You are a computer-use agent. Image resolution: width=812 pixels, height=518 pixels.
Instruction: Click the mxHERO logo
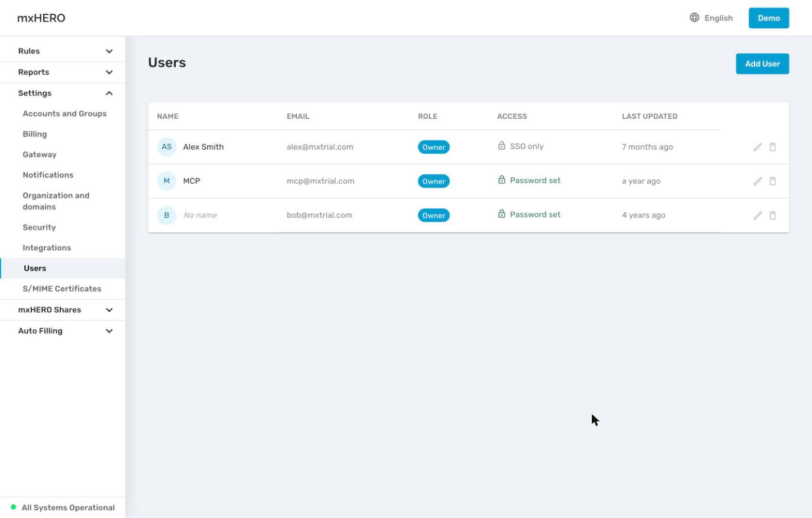point(41,18)
